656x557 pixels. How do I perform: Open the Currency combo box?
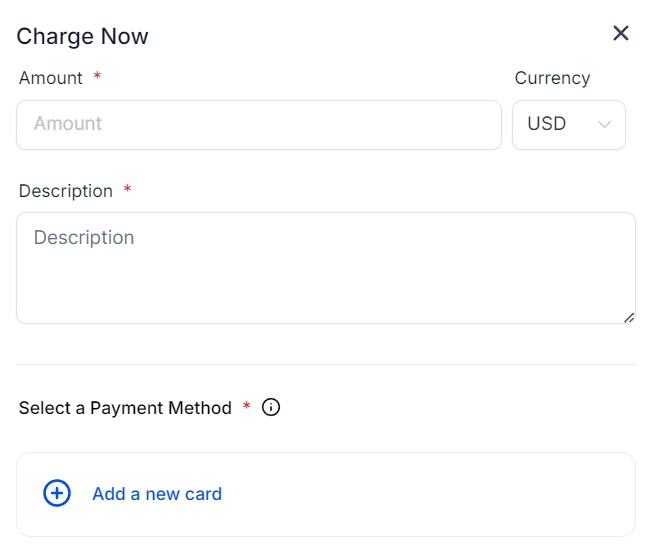tap(569, 125)
